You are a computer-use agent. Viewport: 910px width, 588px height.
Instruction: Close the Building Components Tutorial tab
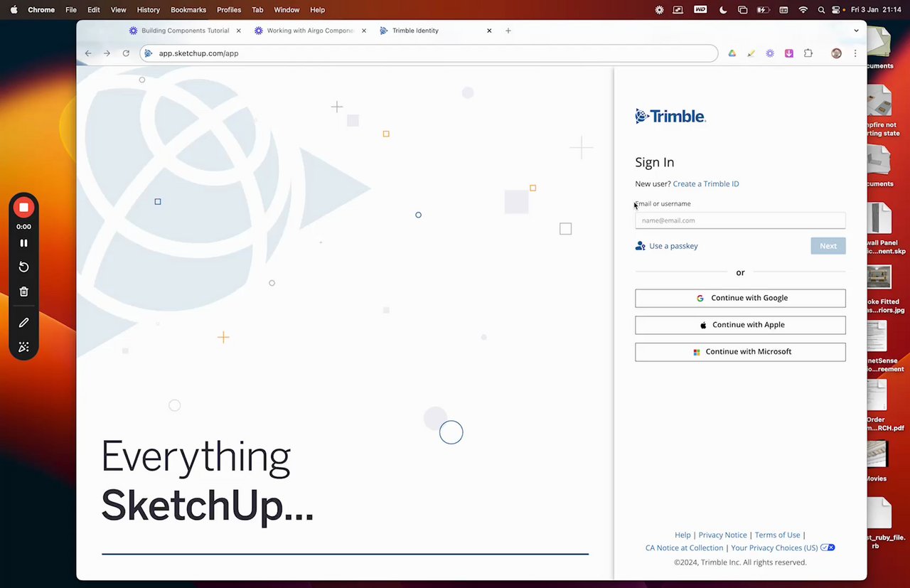click(x=238, y=31)
